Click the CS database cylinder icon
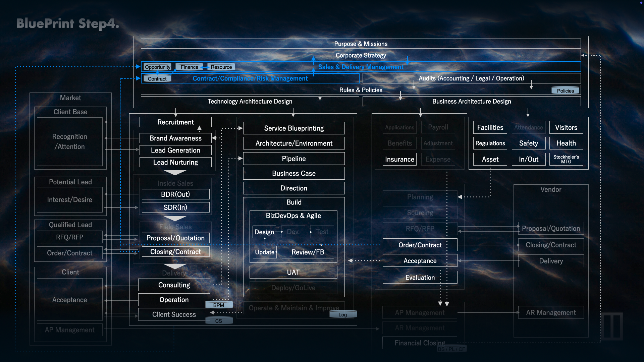The width and height of the screenshot is (644, 362). [x=219, y=321]
